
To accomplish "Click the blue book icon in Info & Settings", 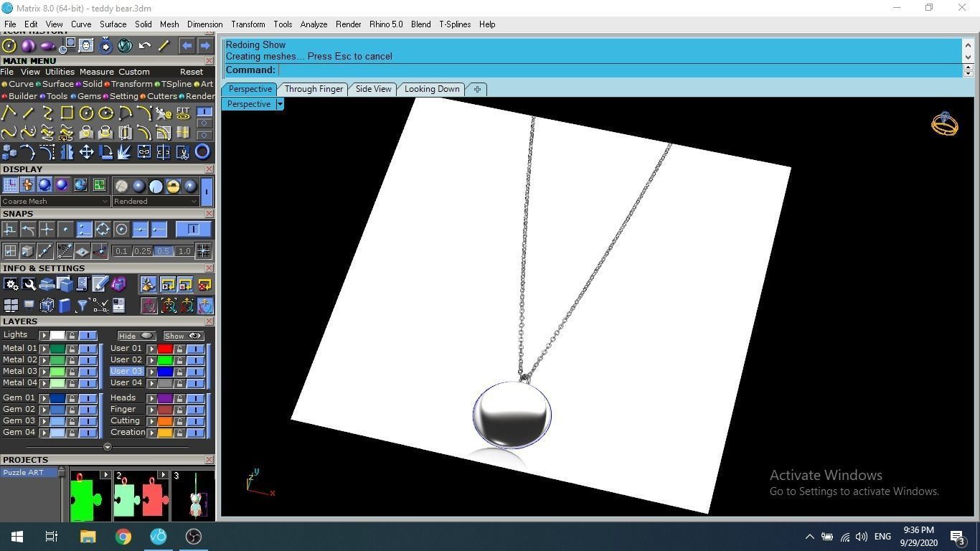I will pos(65,306).
